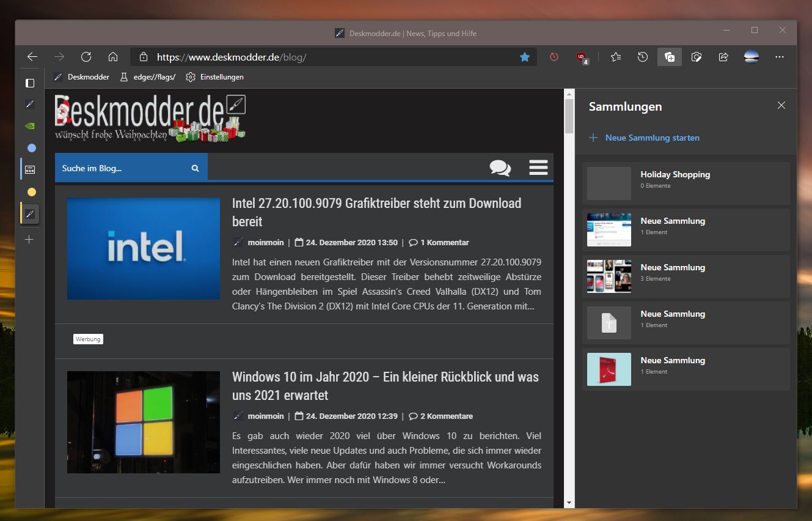Open the edge://flags/ bookmark
The width and height of the screenshot is (812, 521).
[x=147, y=77]
